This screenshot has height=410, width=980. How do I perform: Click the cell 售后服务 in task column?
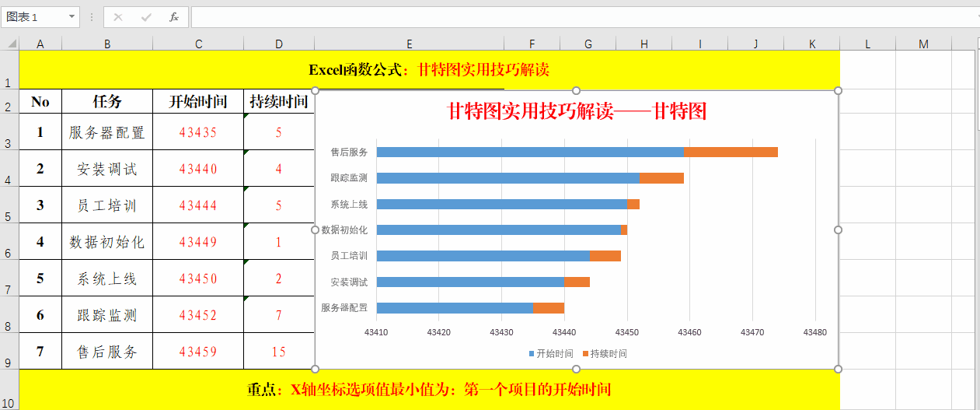(x=107, y=352)
